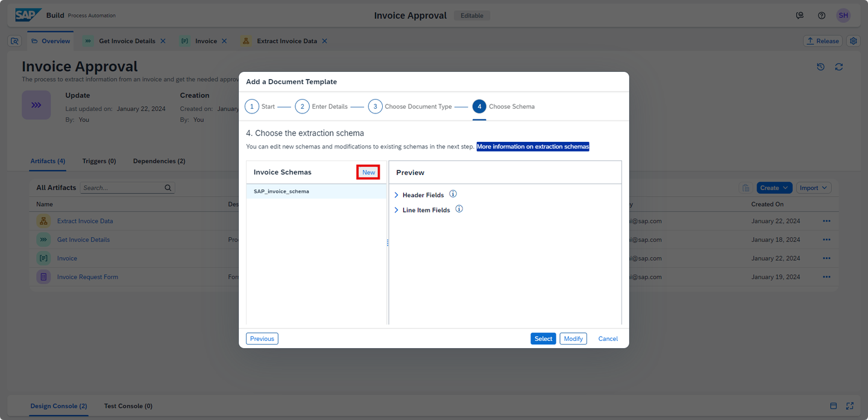The height and width of the screenshot is (420, 868).
Task: Click New in Invoice Schemas
Action: point(368,172)
